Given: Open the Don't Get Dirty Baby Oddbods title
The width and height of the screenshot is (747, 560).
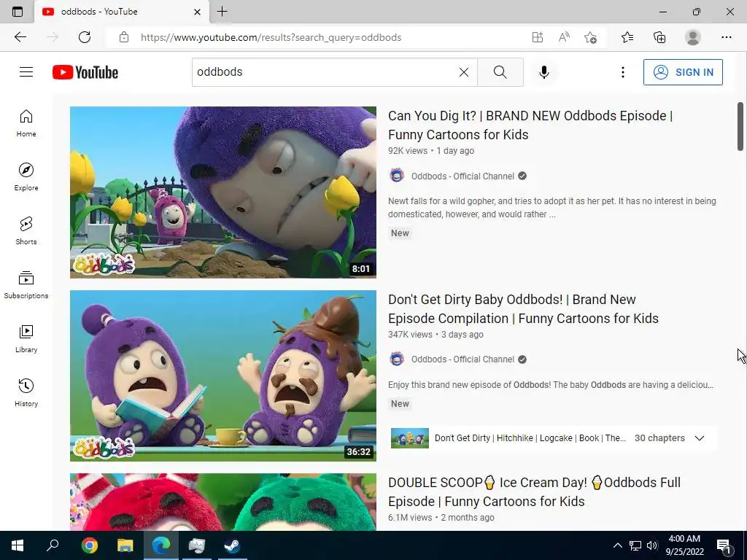Looking at the screenshot, I should pyautogui.click(x=523, y=308).
